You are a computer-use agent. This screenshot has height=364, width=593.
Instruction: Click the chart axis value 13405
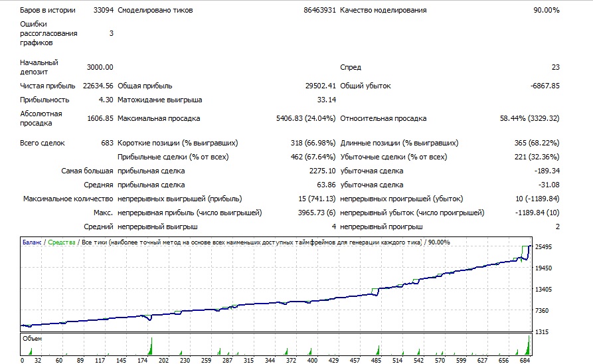coord(543,290)
